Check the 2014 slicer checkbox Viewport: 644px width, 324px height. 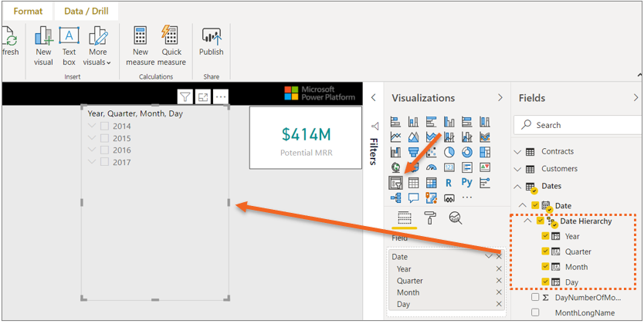pyautogui.click(x=105, y=126)
